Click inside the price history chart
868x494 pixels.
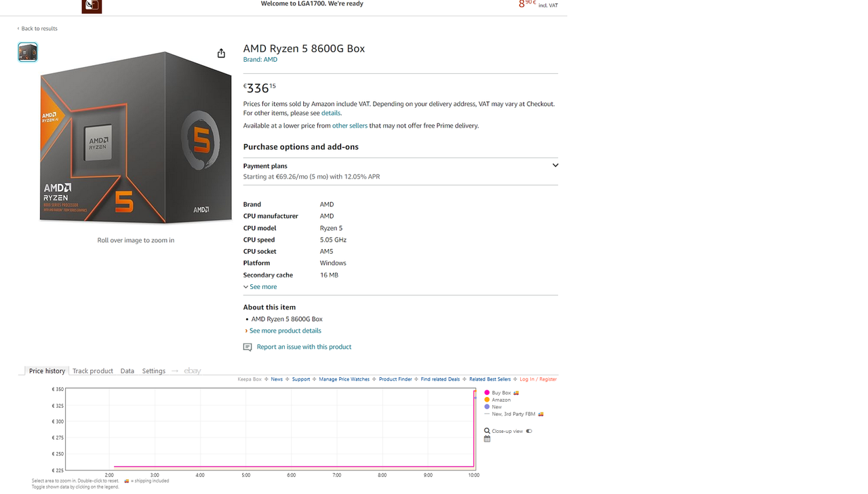(270, 429)
